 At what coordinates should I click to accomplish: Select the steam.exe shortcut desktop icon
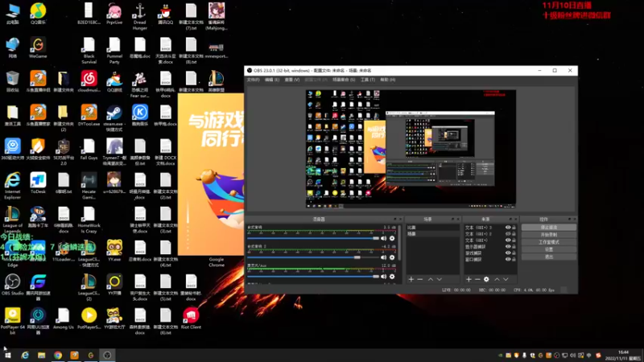[114, 117]
